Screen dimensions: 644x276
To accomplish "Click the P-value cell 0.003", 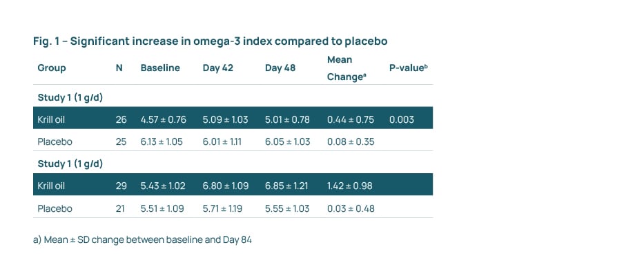I will pyautogui.click(x=402, y=119).
